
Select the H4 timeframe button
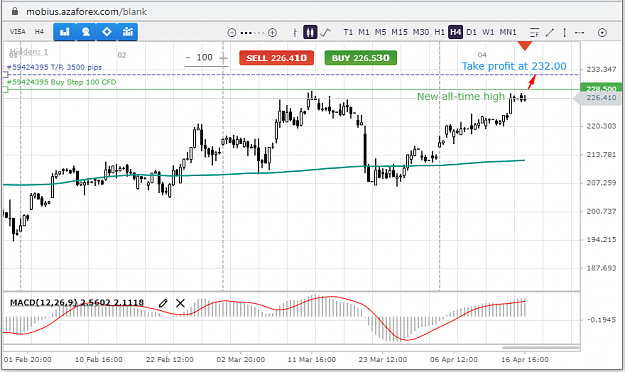click(x=455, y=32)
